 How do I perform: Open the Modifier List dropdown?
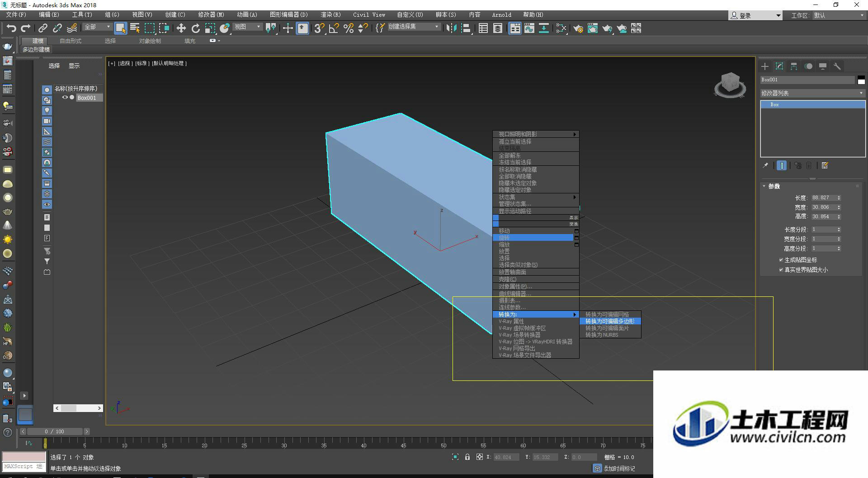point(812,93)
